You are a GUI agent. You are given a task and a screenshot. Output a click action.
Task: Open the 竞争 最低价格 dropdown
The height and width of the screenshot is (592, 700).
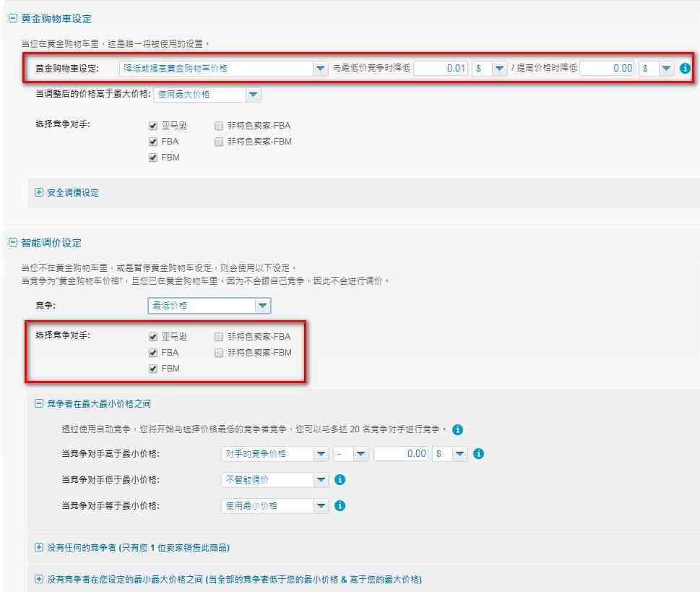point(263,306)
